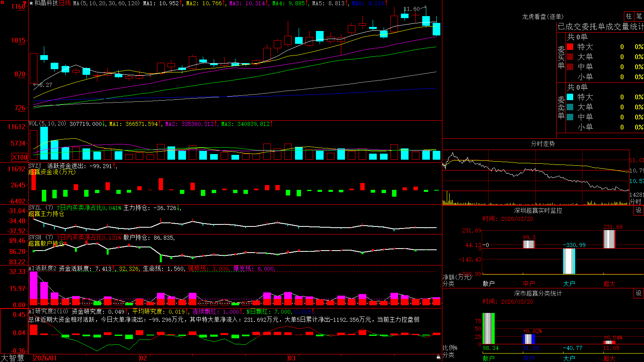644x362 pixels.
Task: Click the MA5: 8.813 value
Action: tap(328, 3)
